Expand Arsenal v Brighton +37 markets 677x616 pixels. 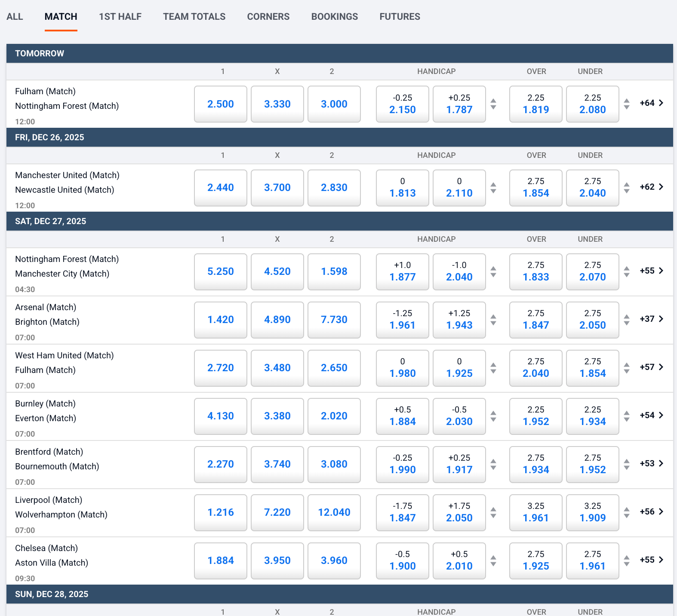point(652,319)
